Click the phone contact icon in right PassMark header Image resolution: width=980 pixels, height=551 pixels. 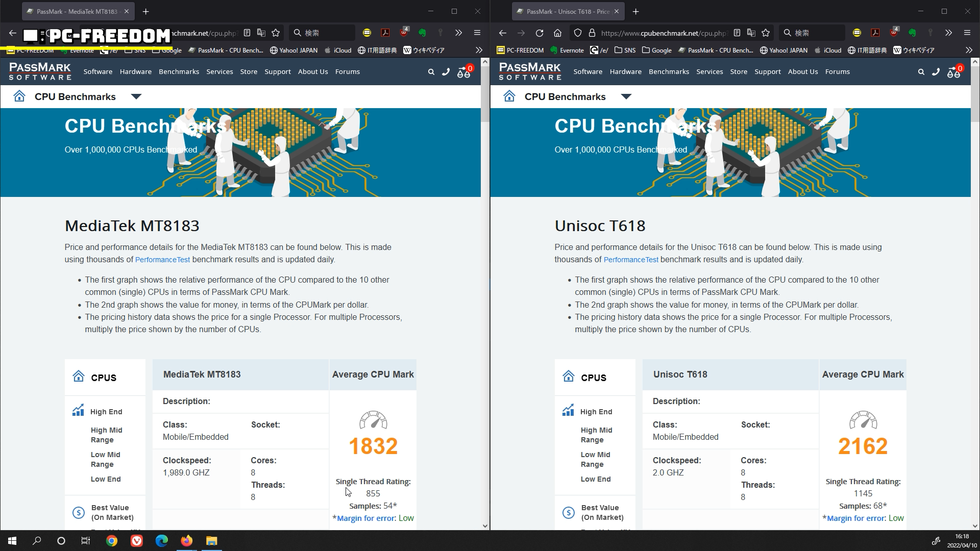coord(936,72)
